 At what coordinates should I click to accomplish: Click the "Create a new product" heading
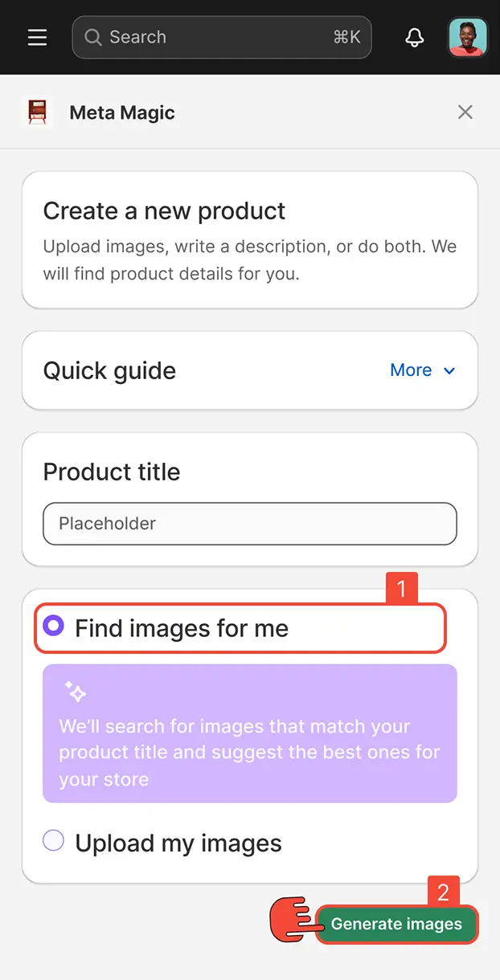[164, 211]
